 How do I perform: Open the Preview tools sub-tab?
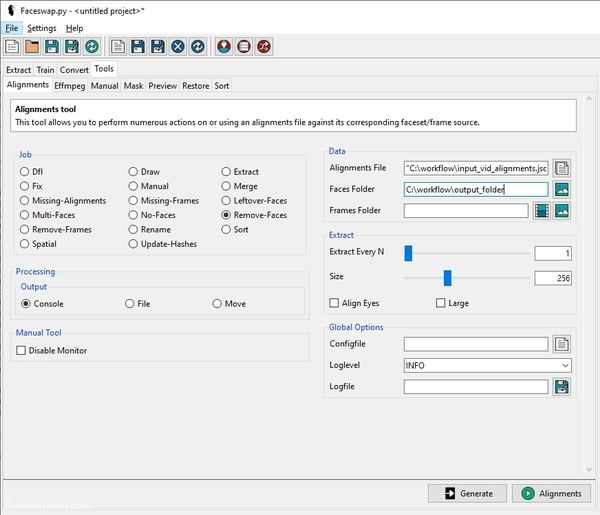163,86
